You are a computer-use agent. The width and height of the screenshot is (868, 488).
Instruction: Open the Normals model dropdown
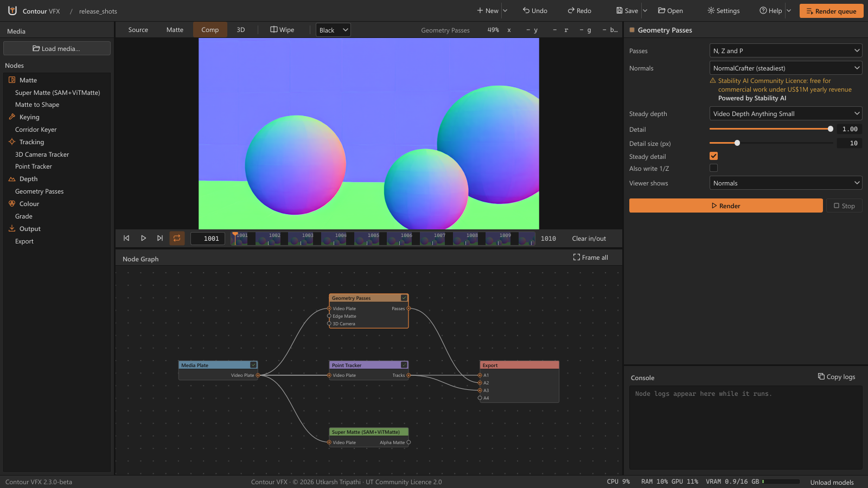(x=786, y=68)
